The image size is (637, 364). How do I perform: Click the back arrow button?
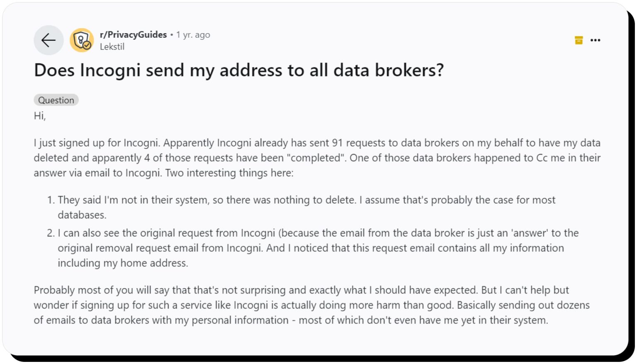pos(49,40)
